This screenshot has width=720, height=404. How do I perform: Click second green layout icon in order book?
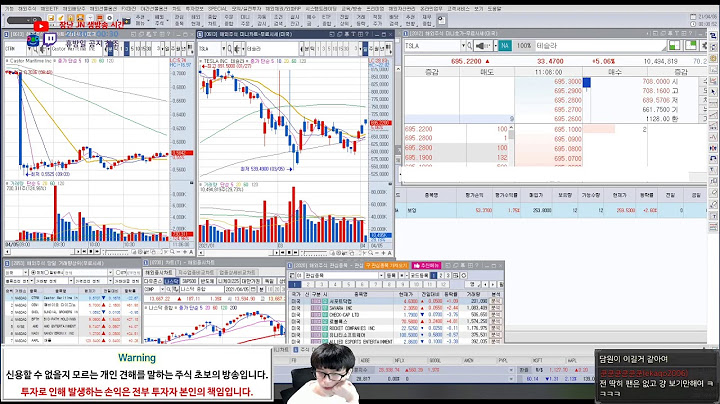[x=691, y=45]
